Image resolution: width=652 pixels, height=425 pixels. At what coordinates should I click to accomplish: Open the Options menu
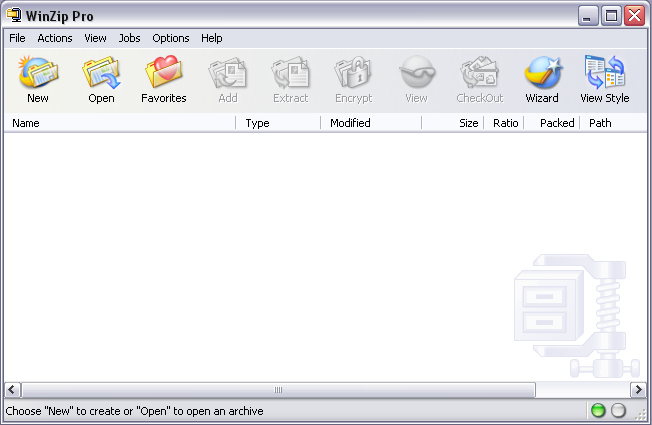170,38
